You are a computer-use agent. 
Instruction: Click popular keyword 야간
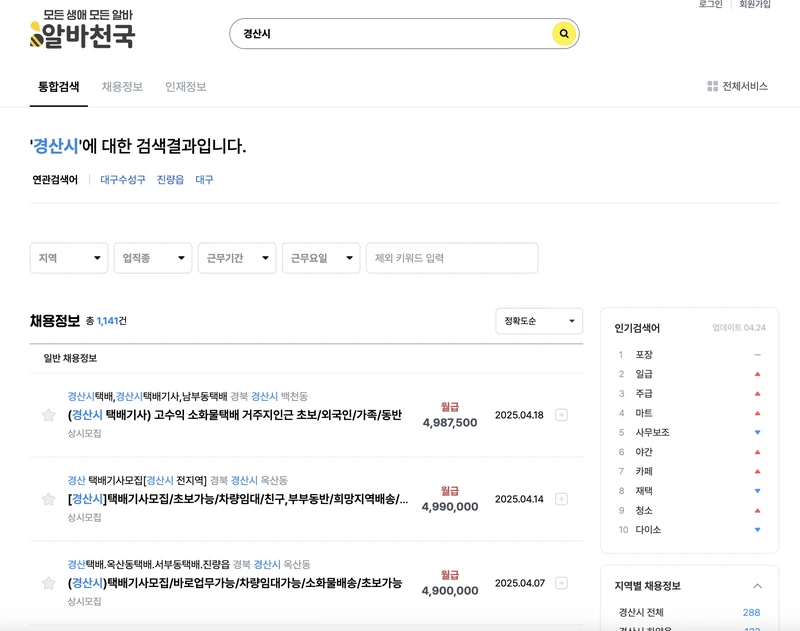click(x=644, y=452)
